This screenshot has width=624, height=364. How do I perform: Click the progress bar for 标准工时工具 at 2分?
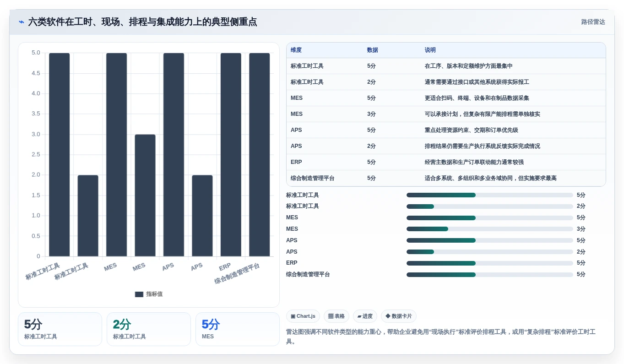coord(490,206)
